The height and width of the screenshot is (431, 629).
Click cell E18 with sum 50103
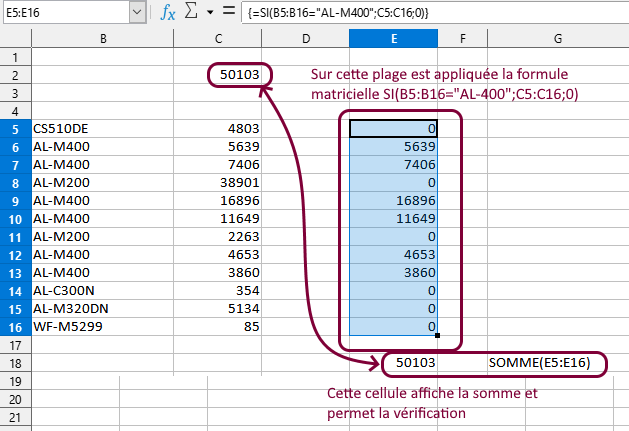tap(394, 363)
